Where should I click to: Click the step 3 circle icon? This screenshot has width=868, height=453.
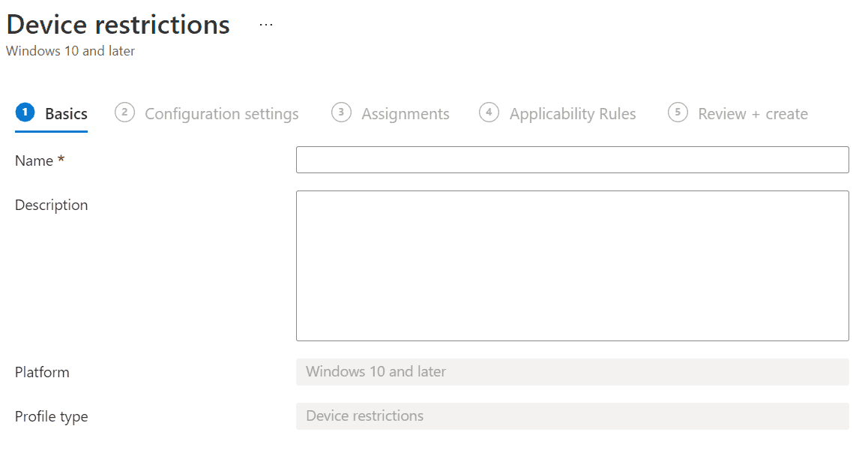point(340,112)
